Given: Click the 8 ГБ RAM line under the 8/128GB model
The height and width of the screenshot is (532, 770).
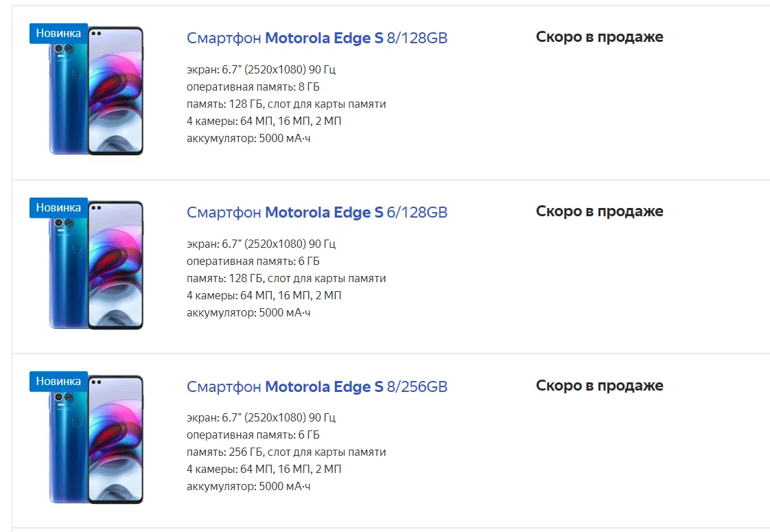Looking at the screenshot, I should (x=253, y=87).
